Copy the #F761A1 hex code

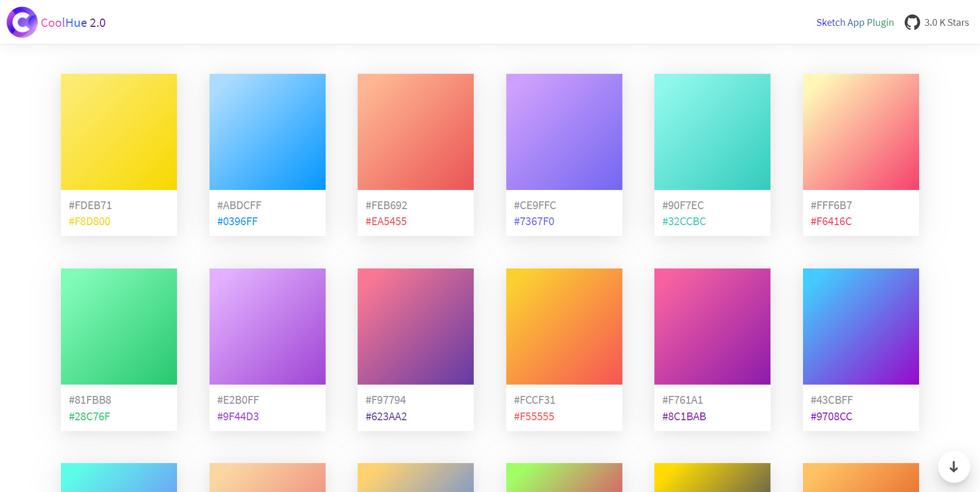(x=683, y=400)
